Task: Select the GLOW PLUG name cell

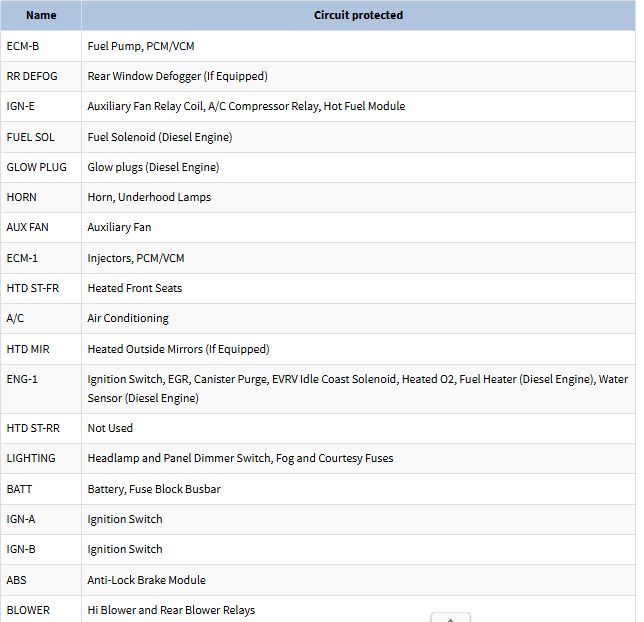Action: (37, 167)
